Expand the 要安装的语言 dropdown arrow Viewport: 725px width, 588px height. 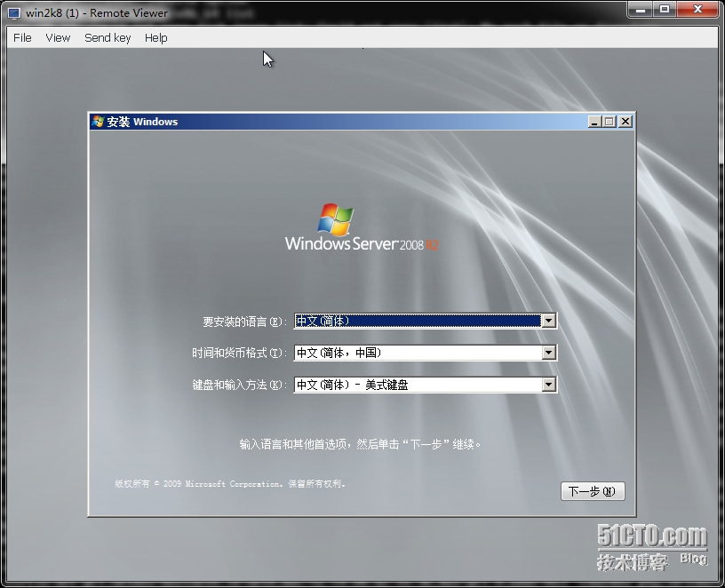pos(548,321)
